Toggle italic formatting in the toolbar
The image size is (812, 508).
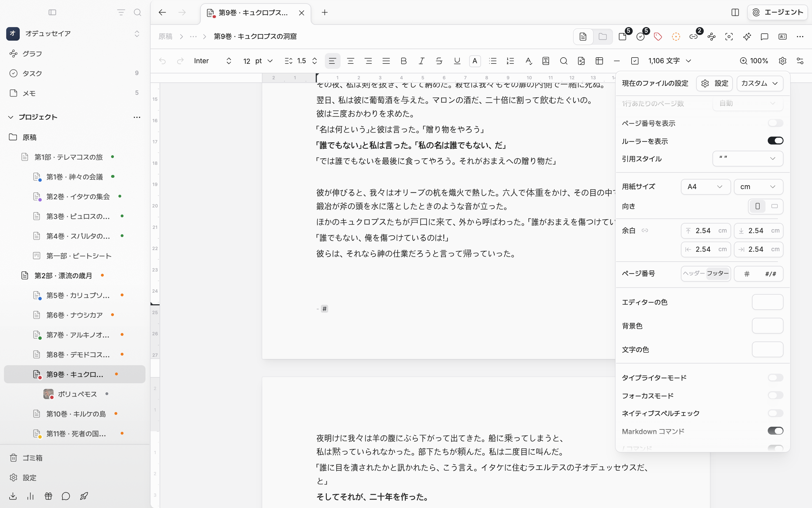coord(422,61)
